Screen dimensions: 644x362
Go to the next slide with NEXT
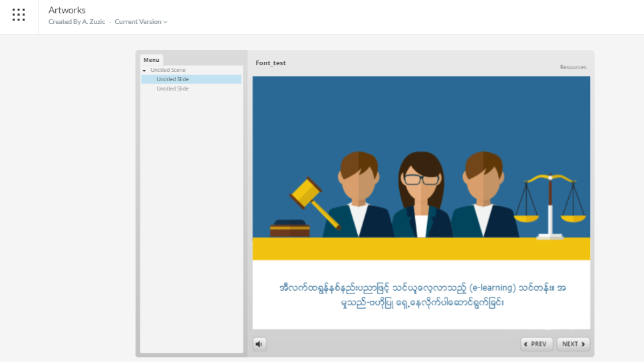click(x=573, y=344)
